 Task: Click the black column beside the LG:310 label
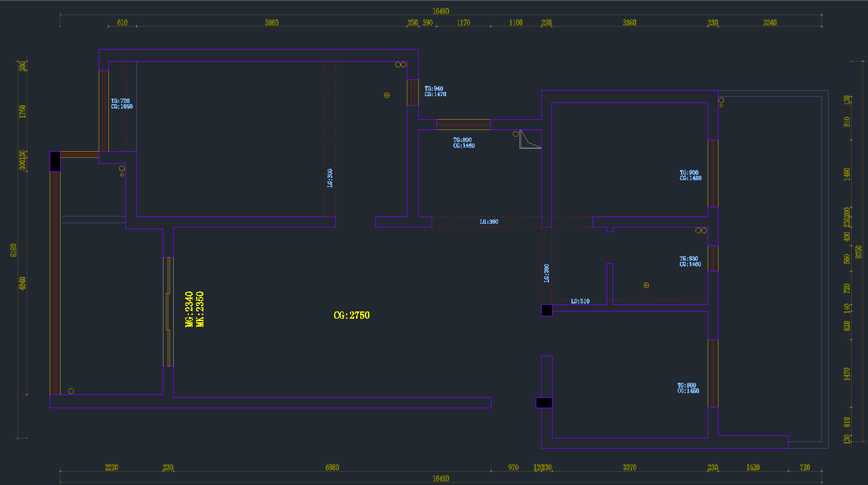(x=547, y=310)
